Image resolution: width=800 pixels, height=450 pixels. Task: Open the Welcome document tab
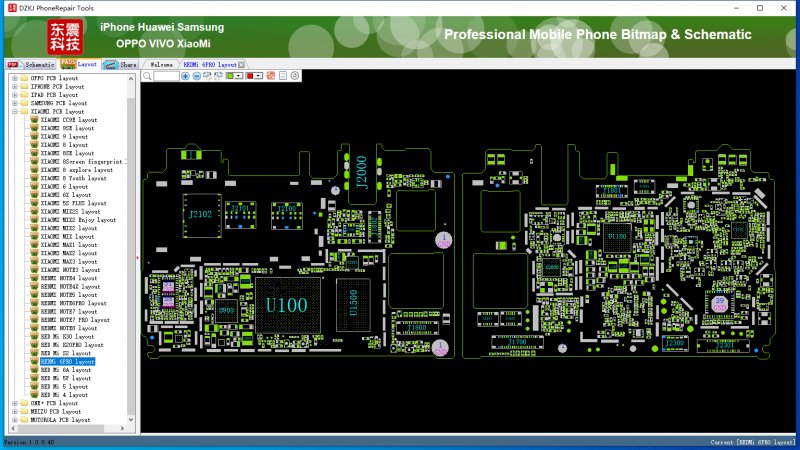[161, 64]
